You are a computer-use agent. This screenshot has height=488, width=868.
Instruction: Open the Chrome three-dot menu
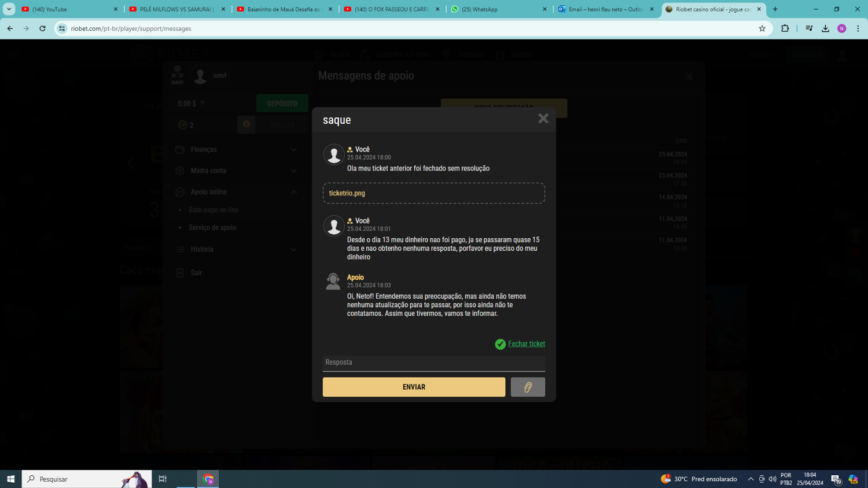point(858,28)
